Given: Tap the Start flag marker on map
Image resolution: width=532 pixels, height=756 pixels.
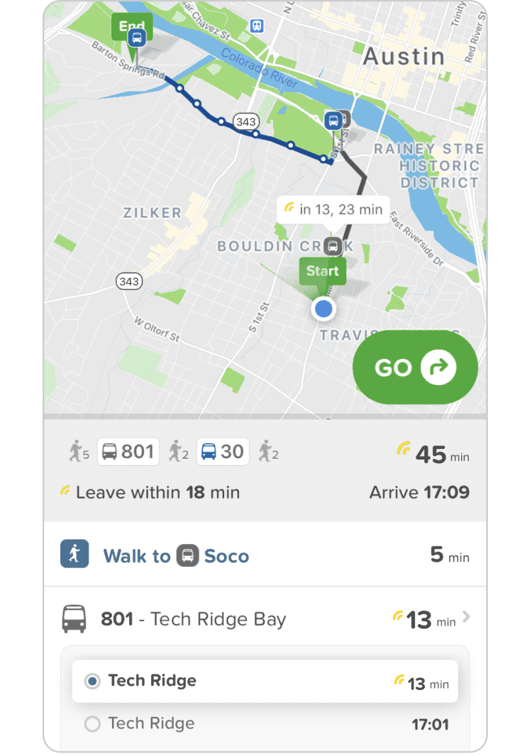Looking at the screenshot, I should click(x=323, y=272).
